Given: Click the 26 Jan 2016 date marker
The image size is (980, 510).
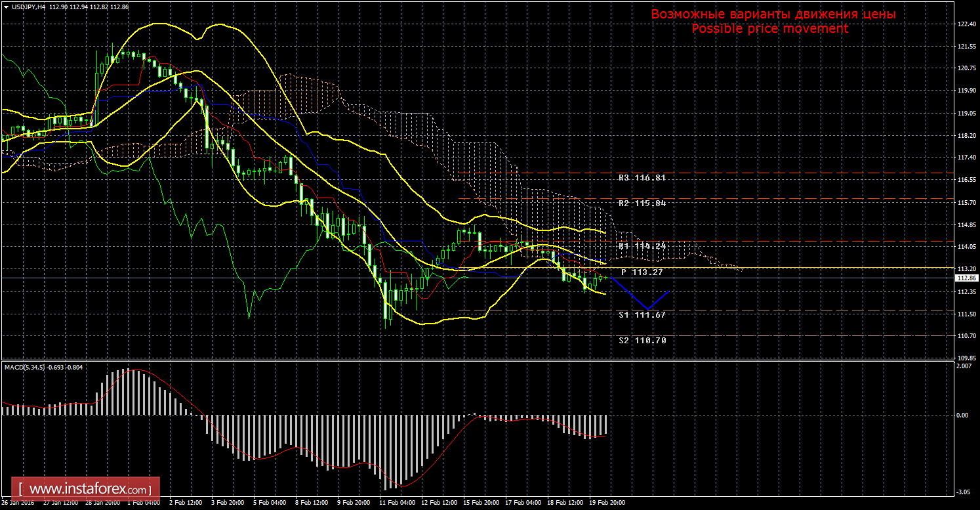Looking at the screenshot, I should 18,503.
